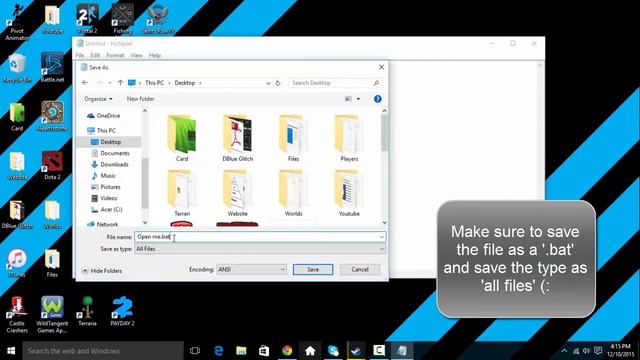Open Windows Store from taskbar
Screen dimensions: 640x360
coord(264,351)
